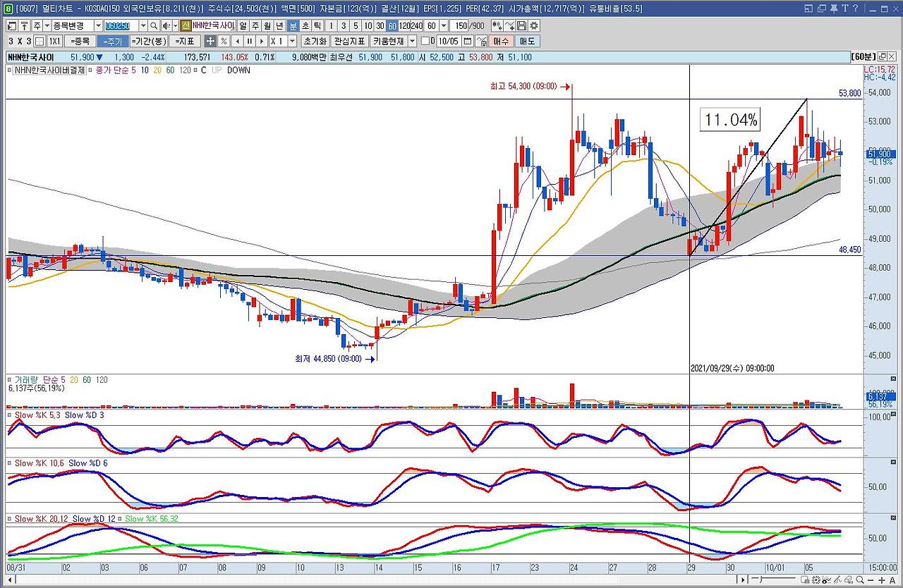The width and height of the screenshot is (903, 588).
Task: Click the 키움현재 button
Action: pyautogui.click(x=388, y=41)
